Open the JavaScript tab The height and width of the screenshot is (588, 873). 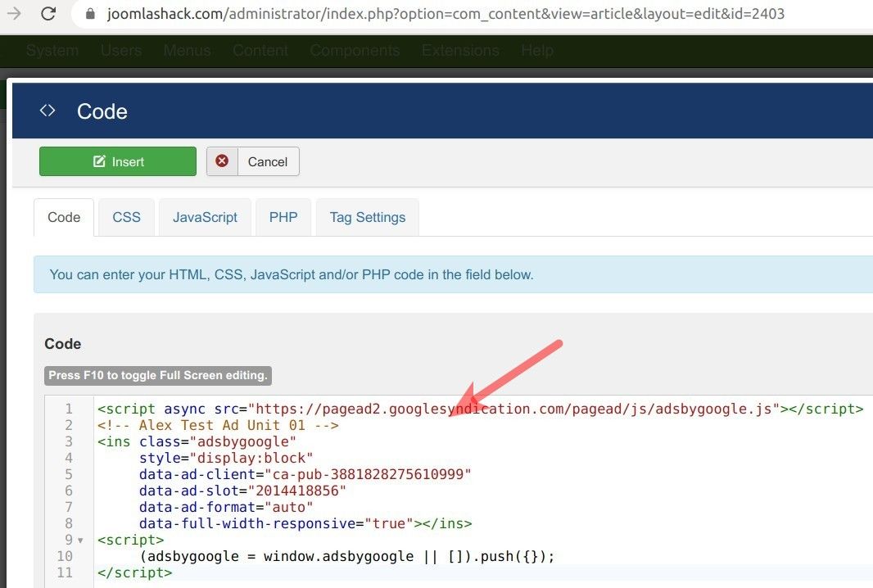pyautogui.click(x=205, y=217)
